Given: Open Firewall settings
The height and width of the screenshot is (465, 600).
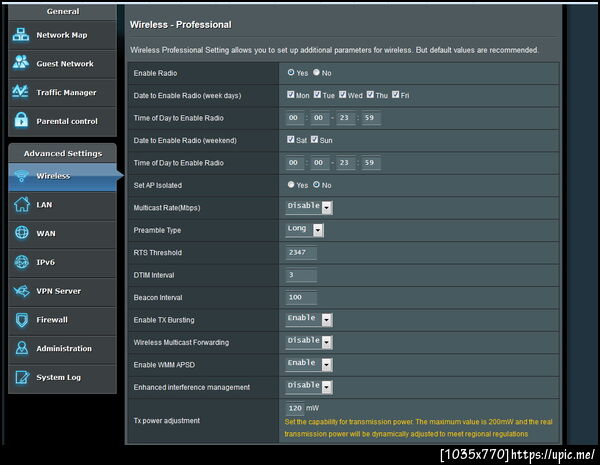Looking at the screenshot, I should [x=62, y=320].
